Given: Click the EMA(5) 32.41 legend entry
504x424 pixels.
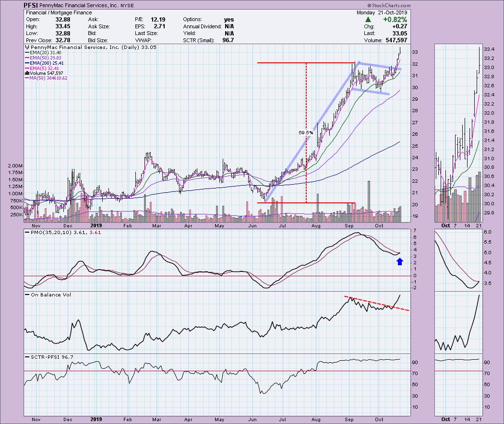Looking at the screenshot, I should (x=42, y=68).
